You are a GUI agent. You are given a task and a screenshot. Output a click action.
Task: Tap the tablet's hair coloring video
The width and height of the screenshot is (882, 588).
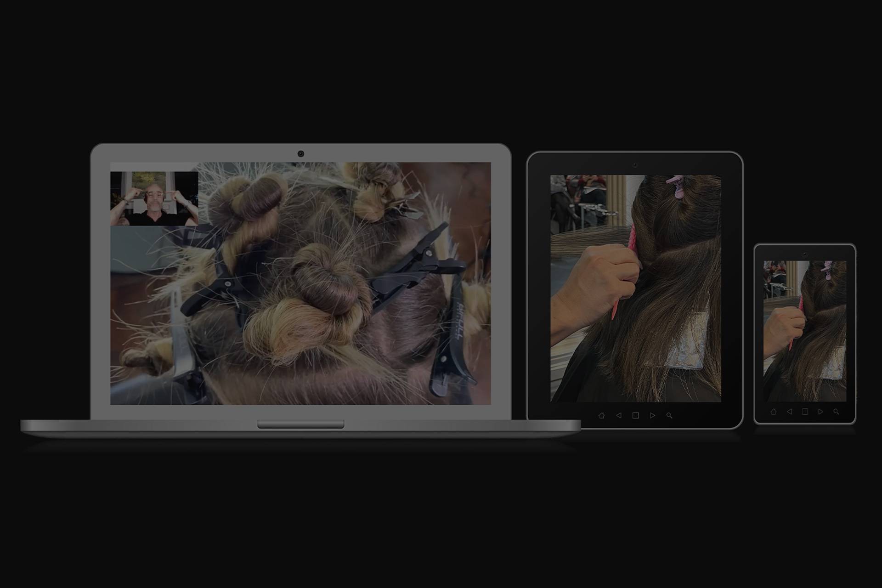tap(635, 288)
